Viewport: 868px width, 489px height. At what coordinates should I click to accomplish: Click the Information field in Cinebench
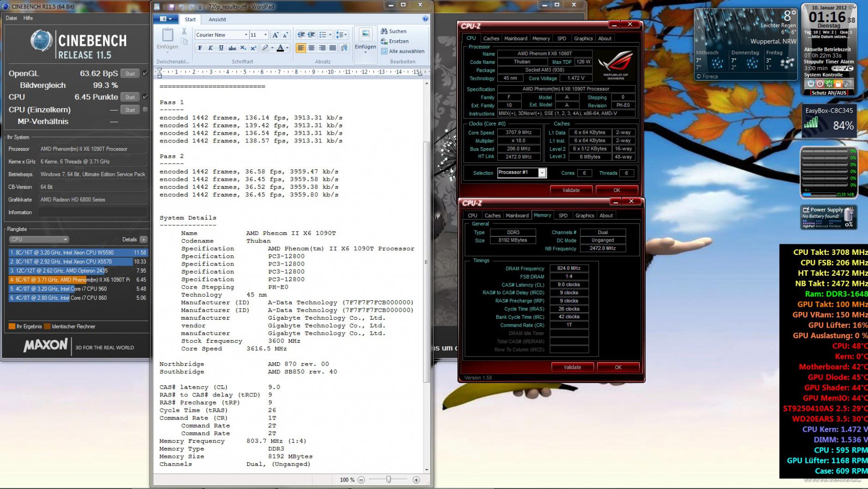(93, 212)
